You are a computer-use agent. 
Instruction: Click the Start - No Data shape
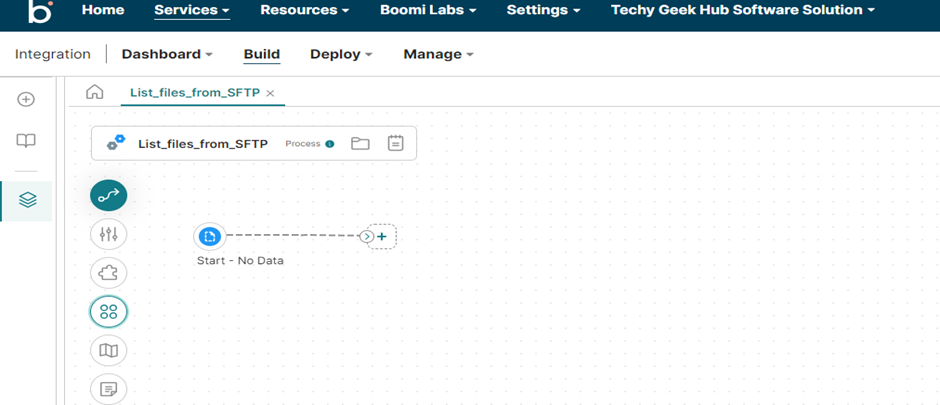point(209,236)
